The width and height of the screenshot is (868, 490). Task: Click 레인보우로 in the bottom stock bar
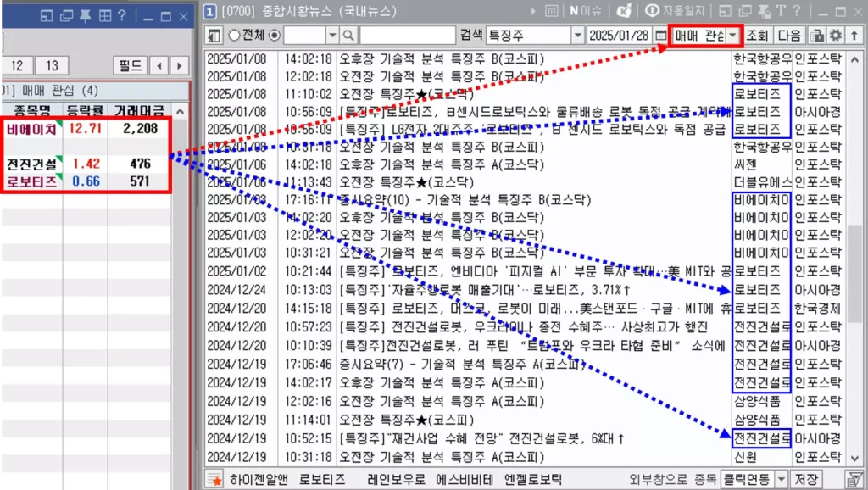[x=397, y=480]
